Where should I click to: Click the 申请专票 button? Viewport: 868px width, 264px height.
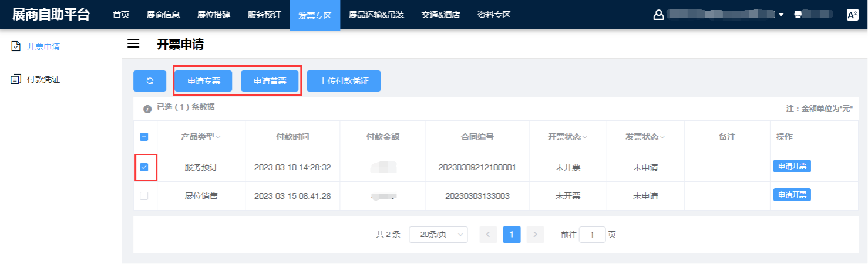[204, 81]
